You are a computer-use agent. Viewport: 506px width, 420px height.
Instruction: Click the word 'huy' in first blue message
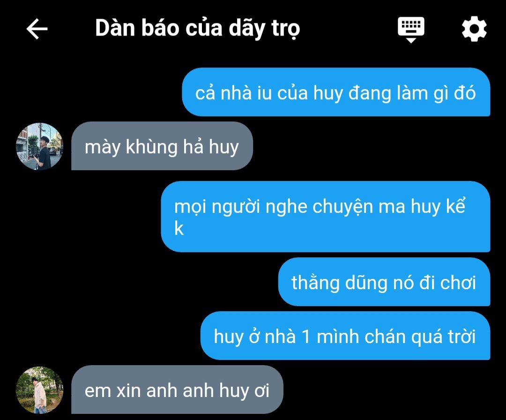[x=328, y=94]
